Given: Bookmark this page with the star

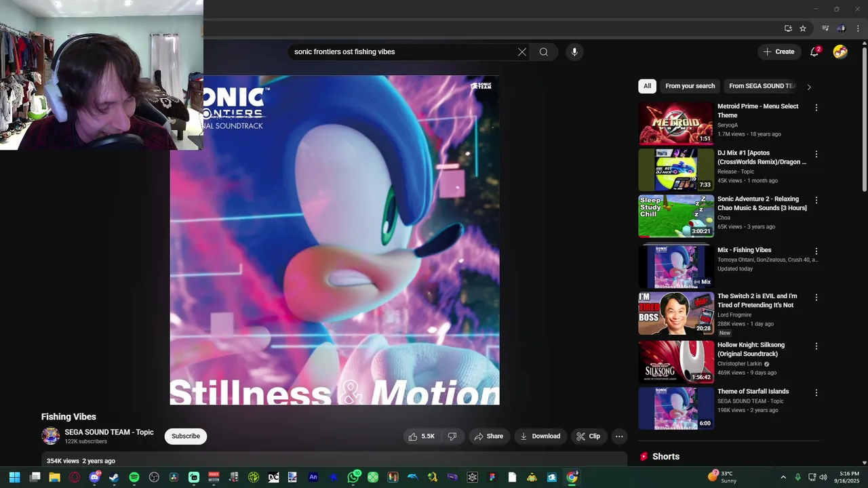Looking at the screenshot, I should (x=803, y=28).
